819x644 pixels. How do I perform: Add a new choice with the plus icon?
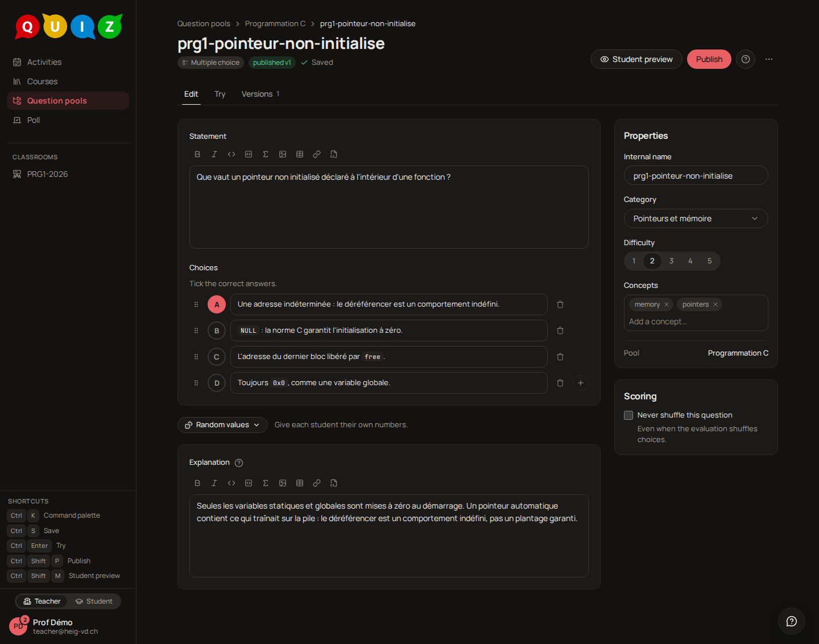(581, 383)
